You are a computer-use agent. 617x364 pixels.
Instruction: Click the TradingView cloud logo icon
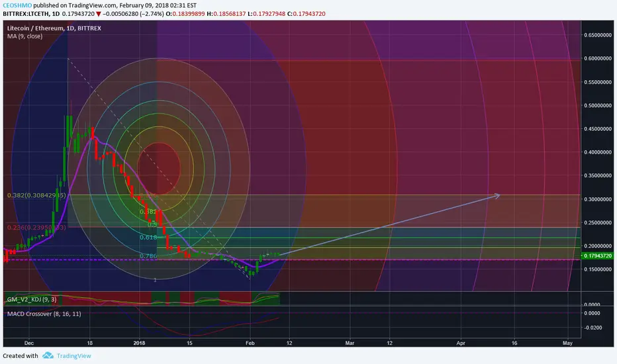coord(48,355)
